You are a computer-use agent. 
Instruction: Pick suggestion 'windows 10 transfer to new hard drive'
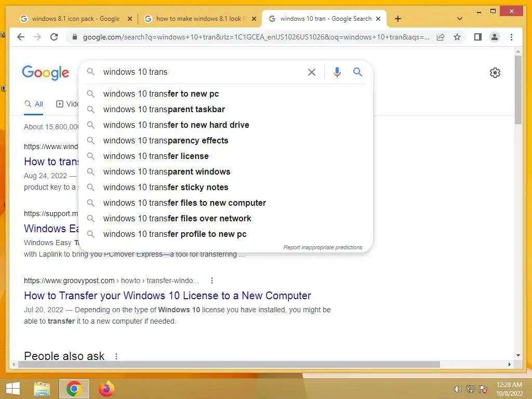(x=225, y=125)
